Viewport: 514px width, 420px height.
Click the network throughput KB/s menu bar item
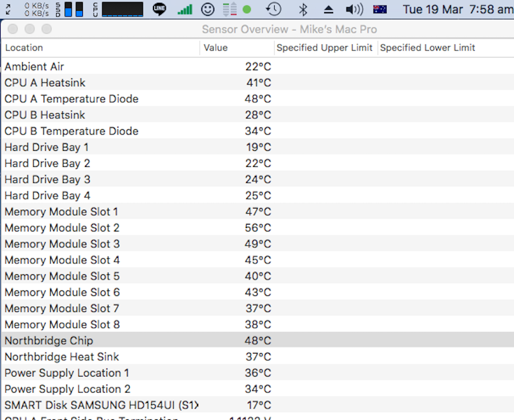[37, 10]
